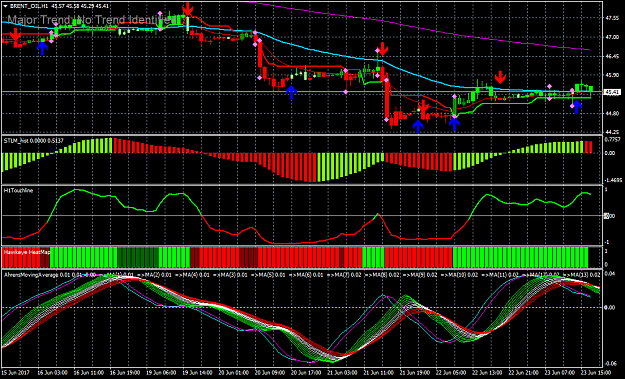
Task: Click the 44.25 price axis label
Action: 612,132
